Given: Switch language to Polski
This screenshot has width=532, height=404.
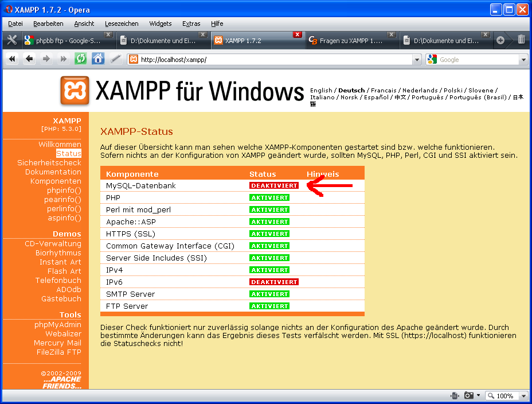Looking at the screenshot, I should (x=453, y=90).
